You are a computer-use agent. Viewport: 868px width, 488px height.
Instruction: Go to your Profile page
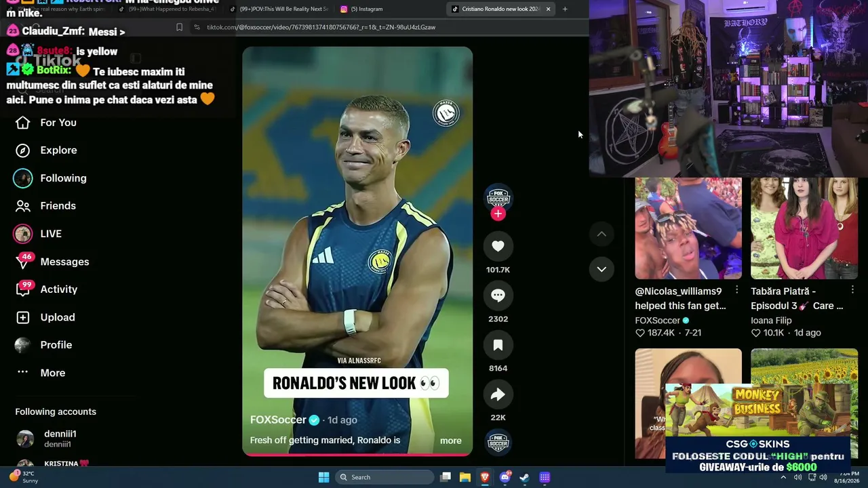point(43,345)
